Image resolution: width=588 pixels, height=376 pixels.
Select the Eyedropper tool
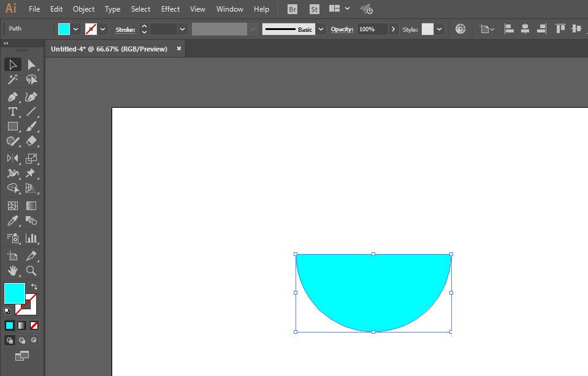(13, 220)
